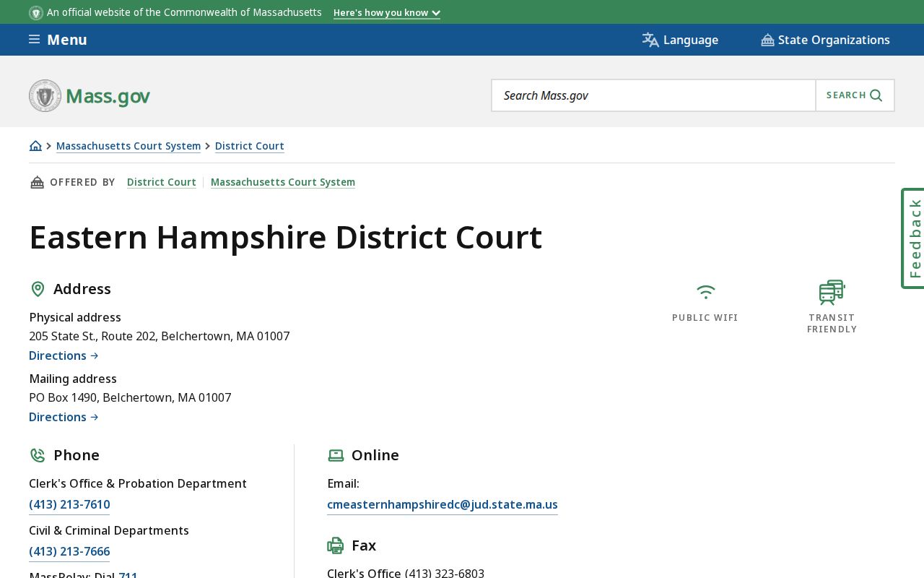924x578 pixels.
Task: Click the Online laptop icon
Action: tap(336, 455)
